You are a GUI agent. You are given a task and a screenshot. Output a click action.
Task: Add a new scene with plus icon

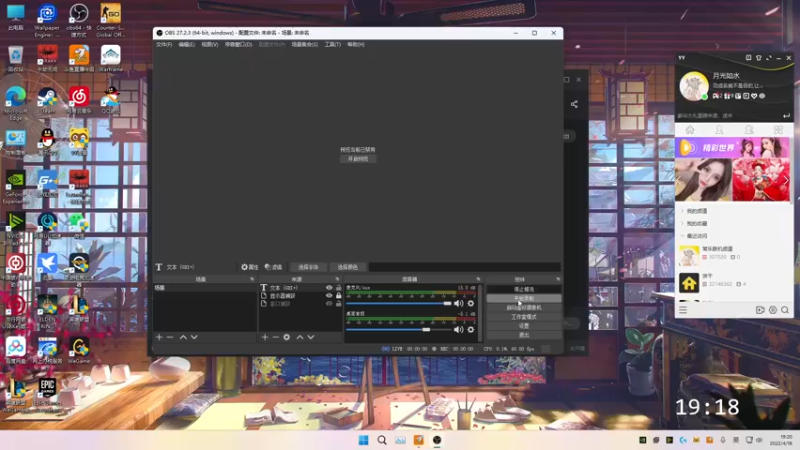(x=159, y=337)
